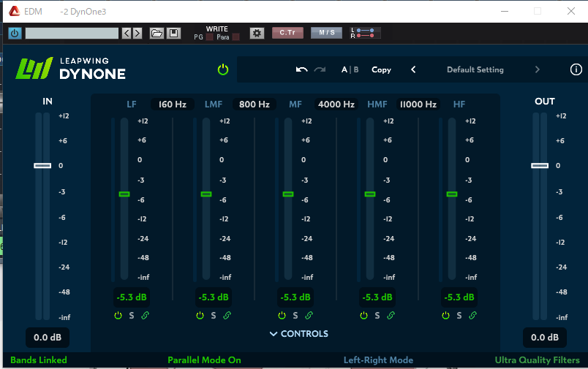Screen dimensions: 588x369
Task: Edit the 11000 Hz crossover field
Action: coord(418,104)
